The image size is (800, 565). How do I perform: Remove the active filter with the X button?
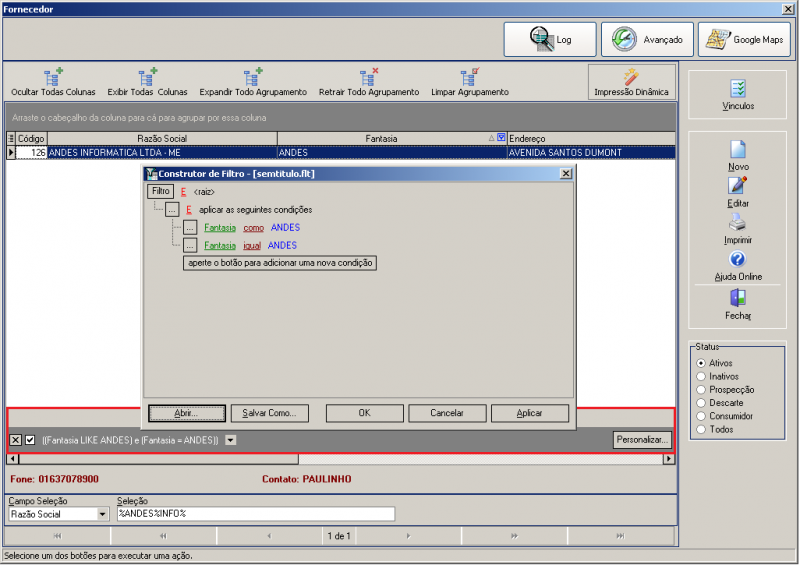pos(15,440)
